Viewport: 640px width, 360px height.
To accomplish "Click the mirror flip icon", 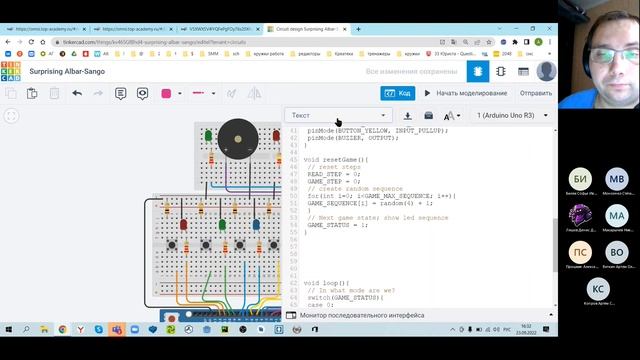I will [x=254, y=93].
